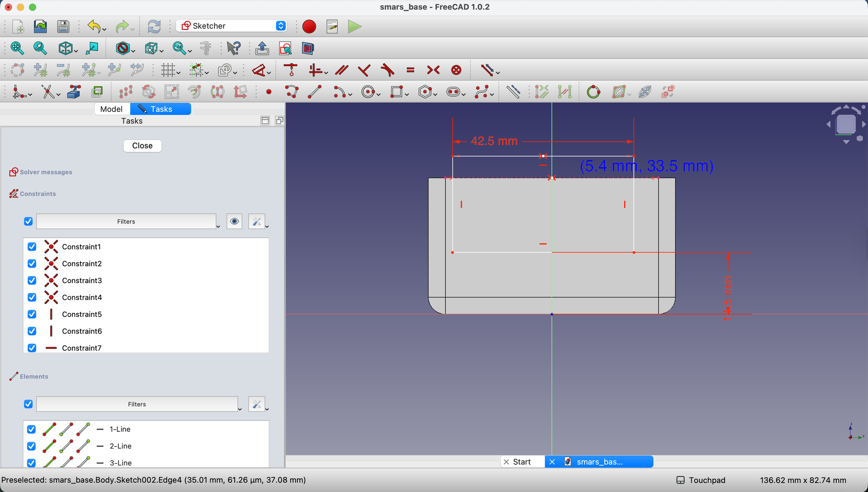Image resolution: width=868 pixels, height=492 pixels.
Task: Click the green Execute macro icon
Action: coord(355,26)
